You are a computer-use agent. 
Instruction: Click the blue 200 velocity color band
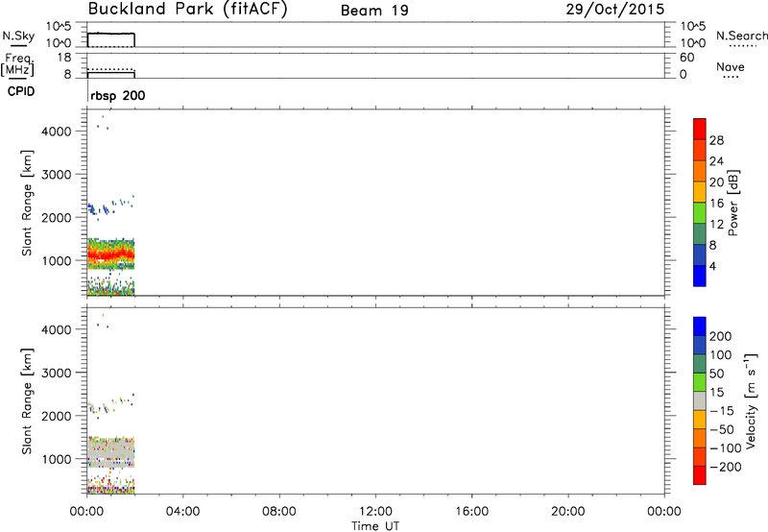700,326
